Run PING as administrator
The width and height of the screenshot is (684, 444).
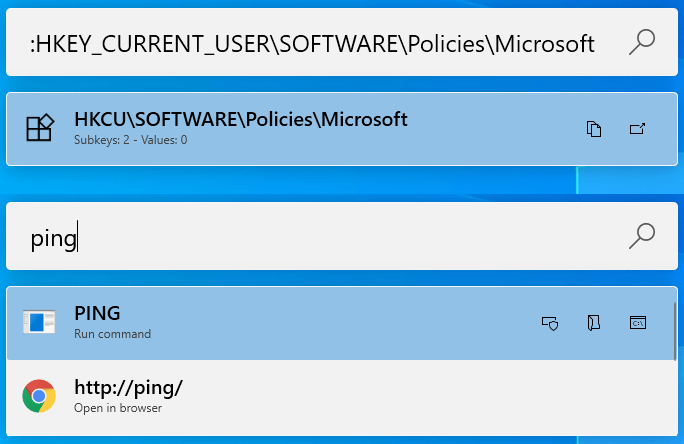point(550,323)
